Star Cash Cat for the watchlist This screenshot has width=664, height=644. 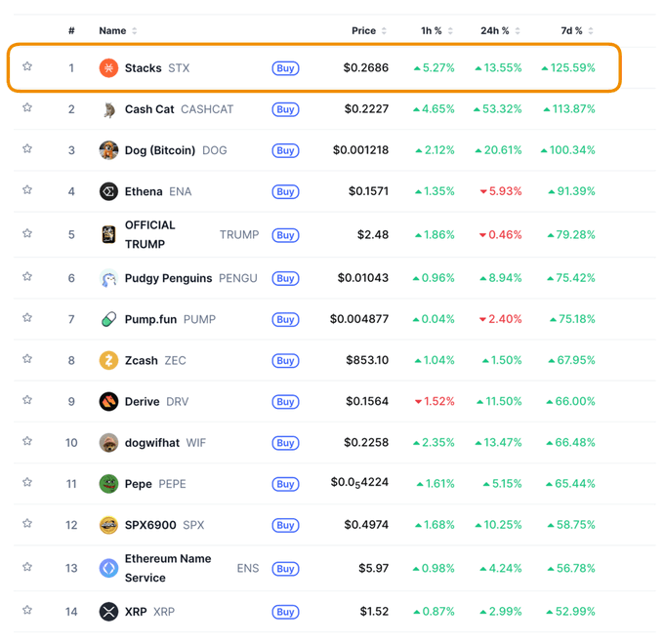point(27,107)
